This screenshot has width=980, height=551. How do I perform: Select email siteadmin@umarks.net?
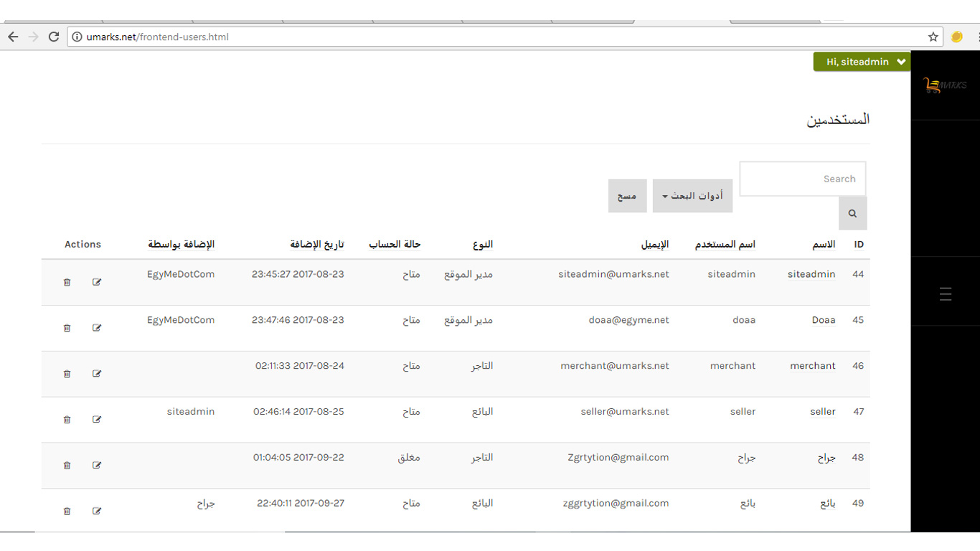pyautogui.click(x=613, y=274)
